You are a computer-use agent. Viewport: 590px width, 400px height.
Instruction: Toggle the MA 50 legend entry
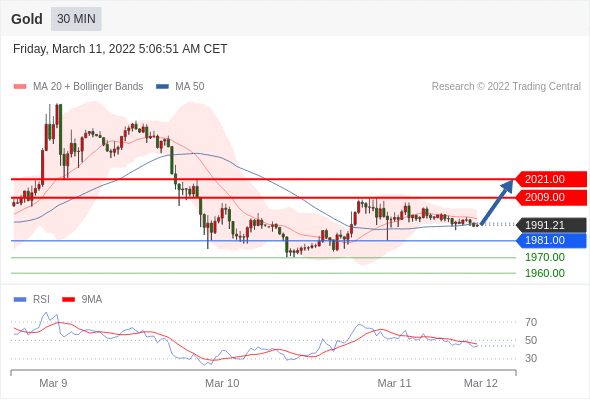180,87
